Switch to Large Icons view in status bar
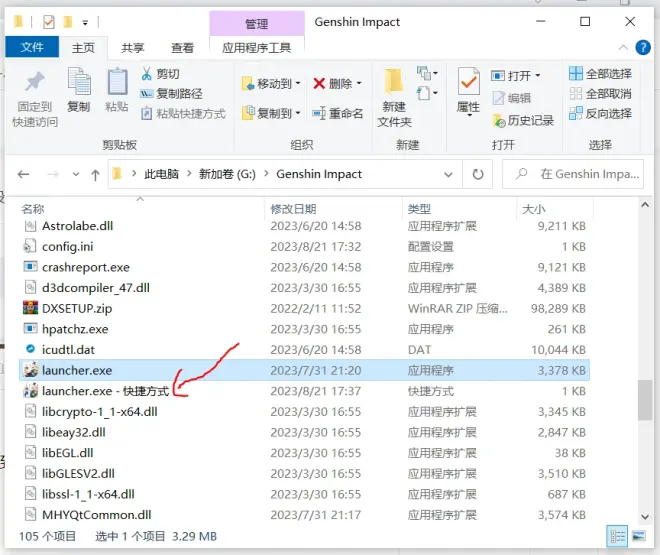This screenshot has height=555, width=660. pos(639,536)
